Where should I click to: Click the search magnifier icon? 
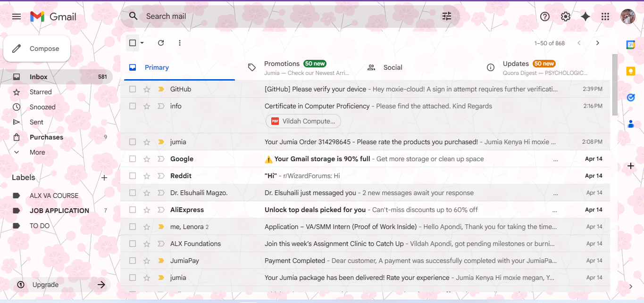134,16
